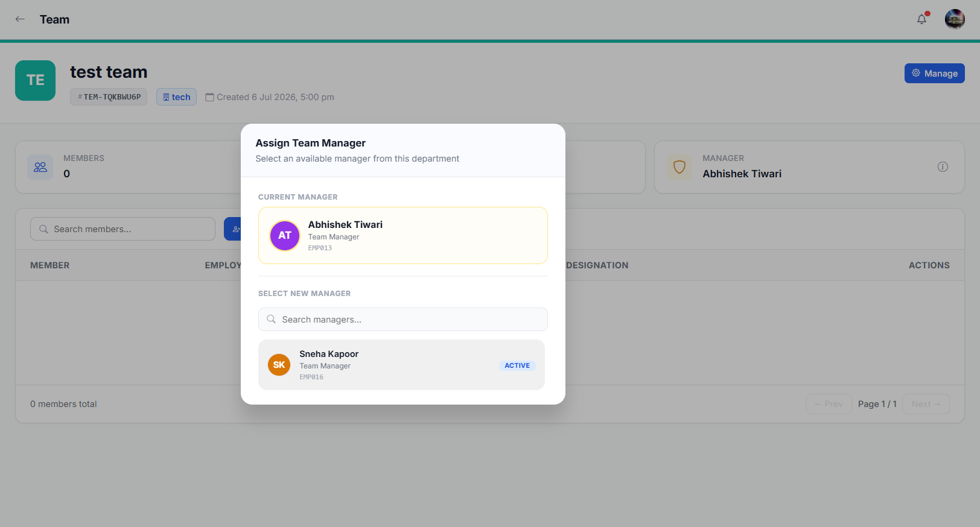Click the Manage button
Image resolution: width=980 pixels, height=527 pixels.
[x=934, y=74]
